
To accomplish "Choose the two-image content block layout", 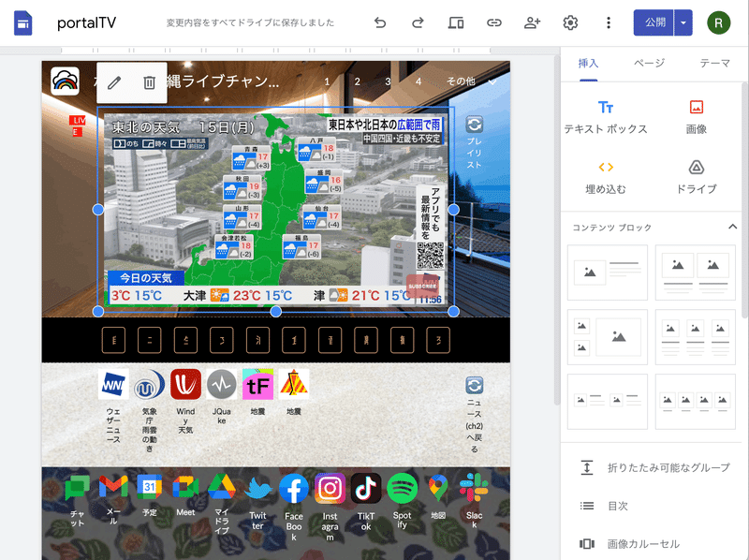I will [x=695, y=273].
